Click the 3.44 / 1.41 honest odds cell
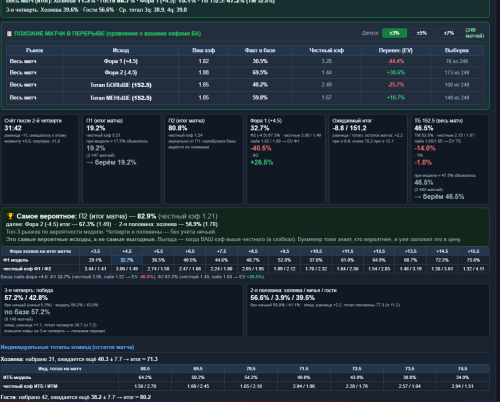The height and width of the screenshot is (402, 500). [x=95, y=269]
